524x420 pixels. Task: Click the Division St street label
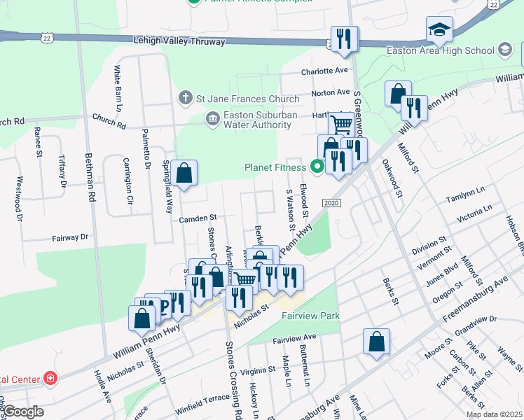tap(429, 245)
